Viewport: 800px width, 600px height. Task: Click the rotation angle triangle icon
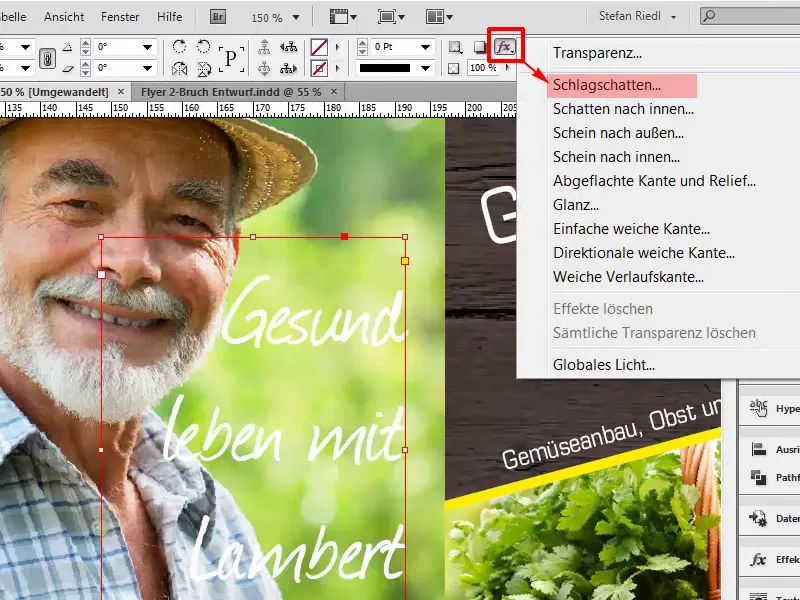(x=67, y=47)
